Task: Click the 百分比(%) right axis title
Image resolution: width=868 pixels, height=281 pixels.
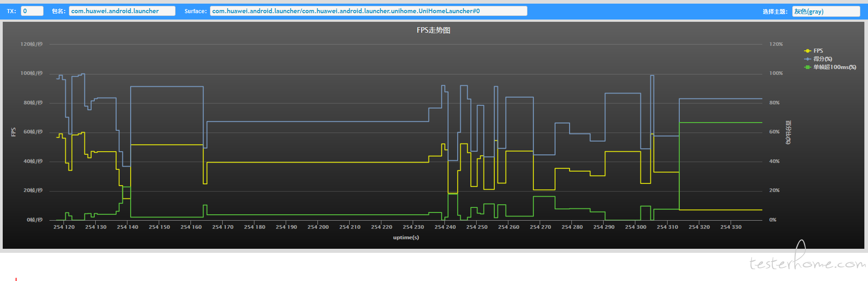Action: 788,132
